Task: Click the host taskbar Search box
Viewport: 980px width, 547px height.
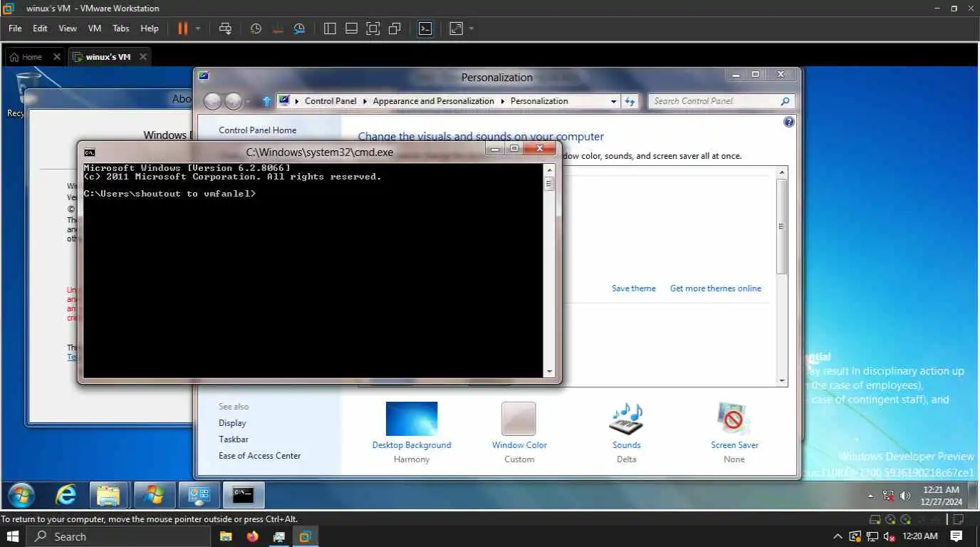Action: [118, 536]
